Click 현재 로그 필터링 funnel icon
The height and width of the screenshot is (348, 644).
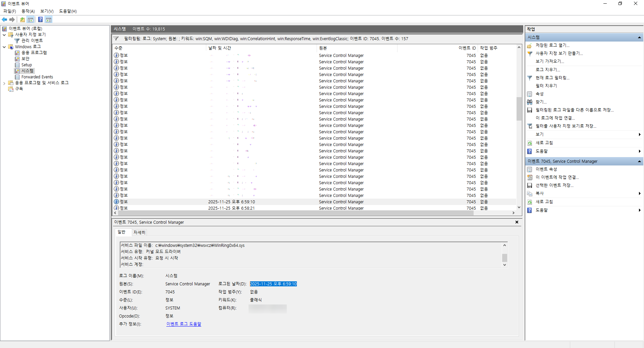pyautogui.click(x=530, y=78)
